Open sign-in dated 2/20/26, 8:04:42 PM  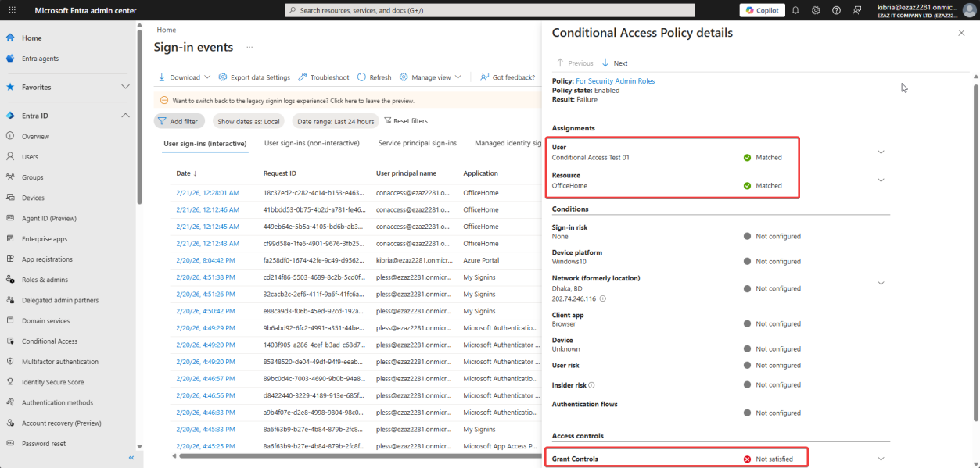(206, 260)
